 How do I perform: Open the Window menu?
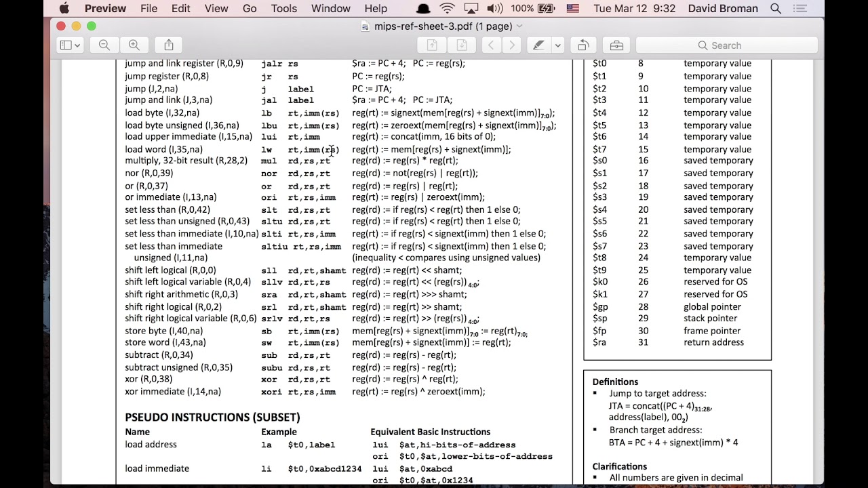pyautogui.click(x=330, y=9)
